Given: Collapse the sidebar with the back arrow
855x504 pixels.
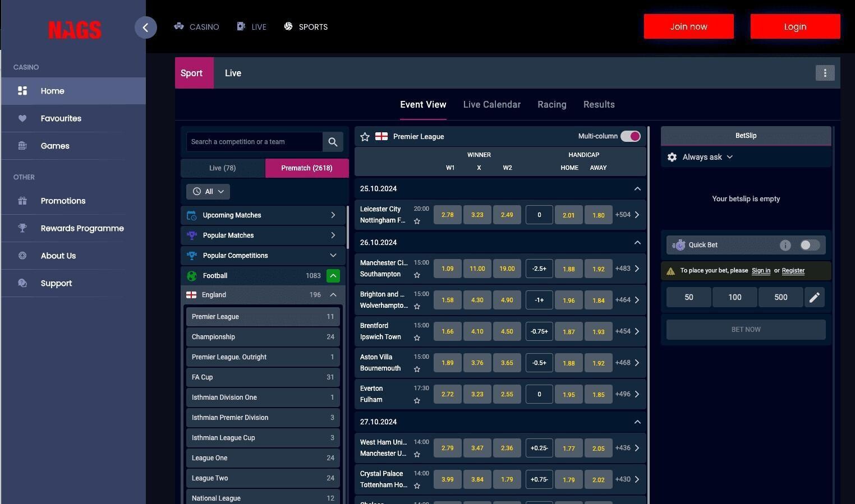Looking at the screenshot, I should (x=145, y=27).
